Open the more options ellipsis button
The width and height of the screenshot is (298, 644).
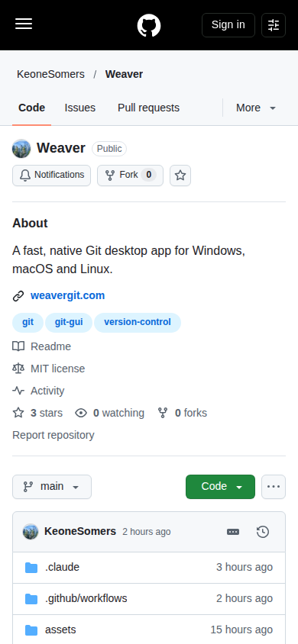[x=274, y=487]
